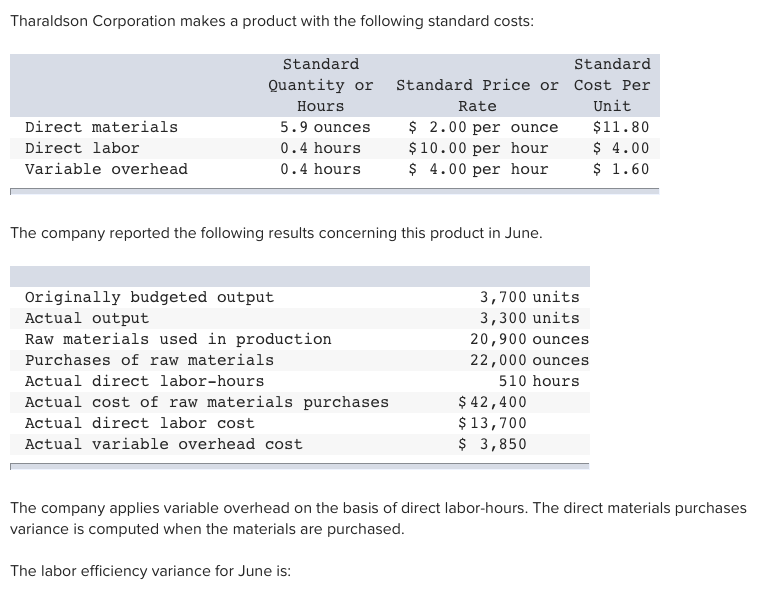Click the '$11.80' standard cost cell
Screen dimensions: 760x614
tap(620, 127)
